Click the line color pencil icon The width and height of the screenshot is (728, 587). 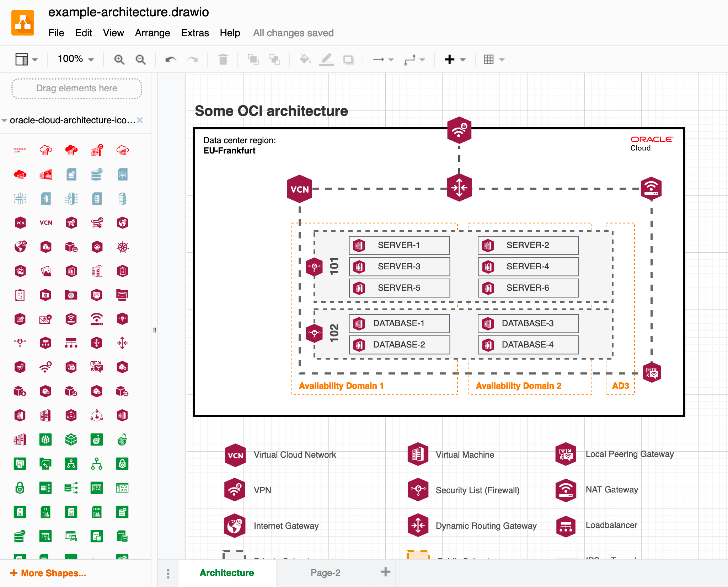point(326,59)
